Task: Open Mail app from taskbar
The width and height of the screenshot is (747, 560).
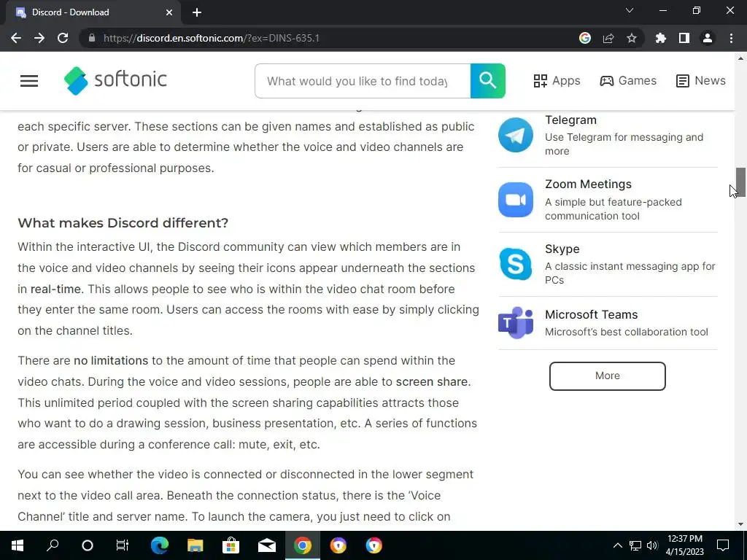Action: (x=267, y=545)
